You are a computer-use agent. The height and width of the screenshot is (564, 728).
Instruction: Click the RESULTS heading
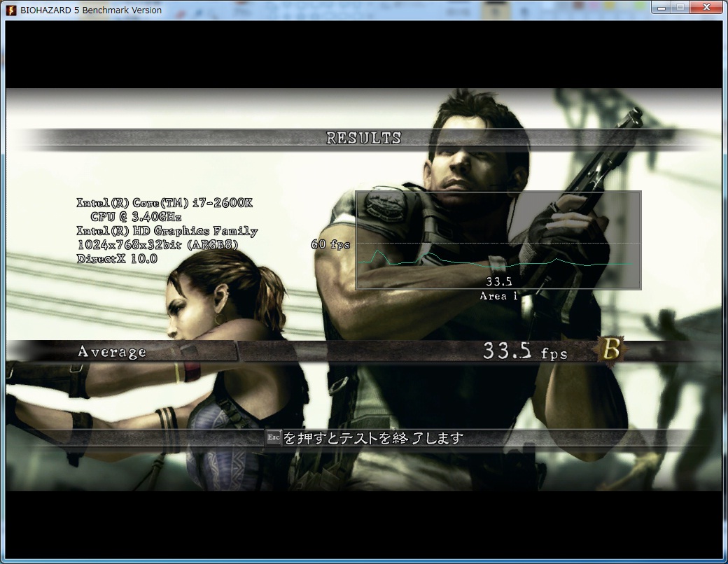click(x=363, y=138)
